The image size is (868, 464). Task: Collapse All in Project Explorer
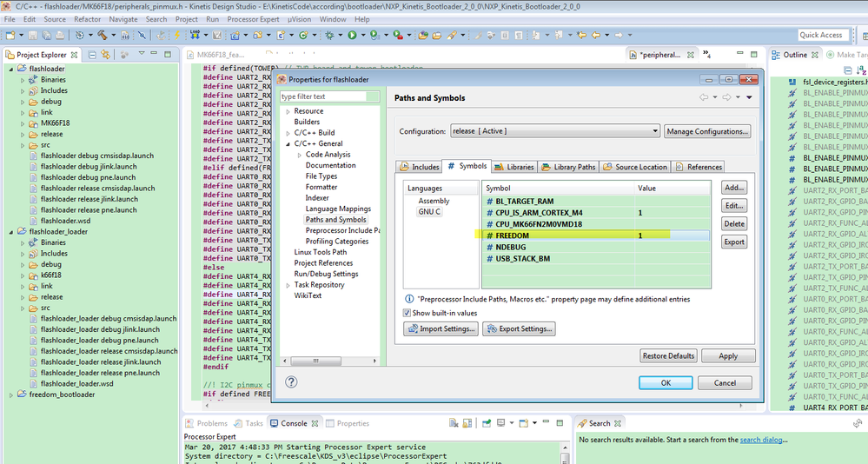[92, 54]
